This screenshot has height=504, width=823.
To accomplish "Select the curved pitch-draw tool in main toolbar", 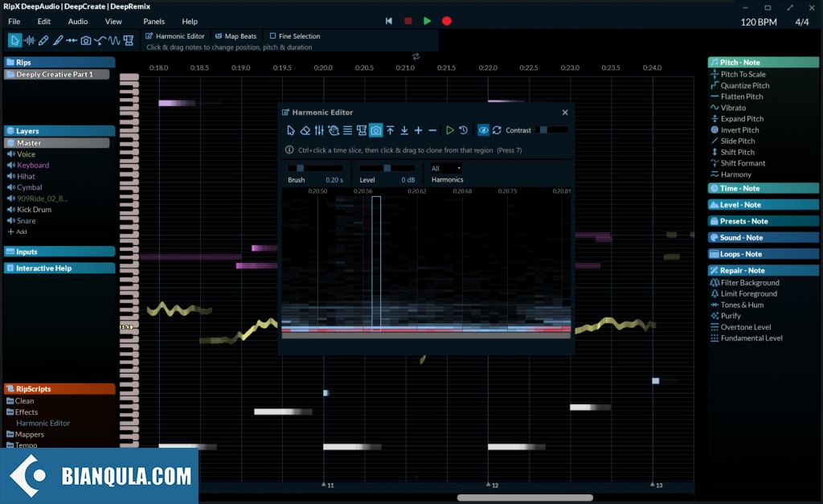I will pos(100,40).
